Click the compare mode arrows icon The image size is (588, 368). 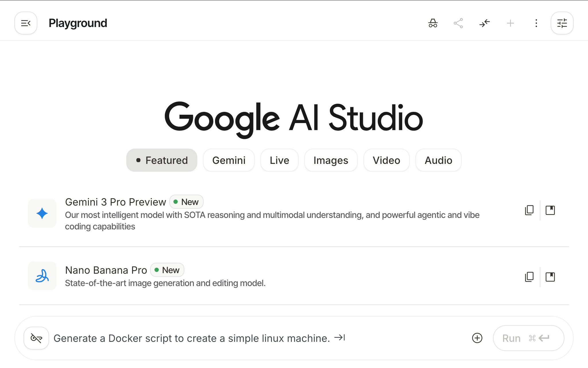(484, 23)
